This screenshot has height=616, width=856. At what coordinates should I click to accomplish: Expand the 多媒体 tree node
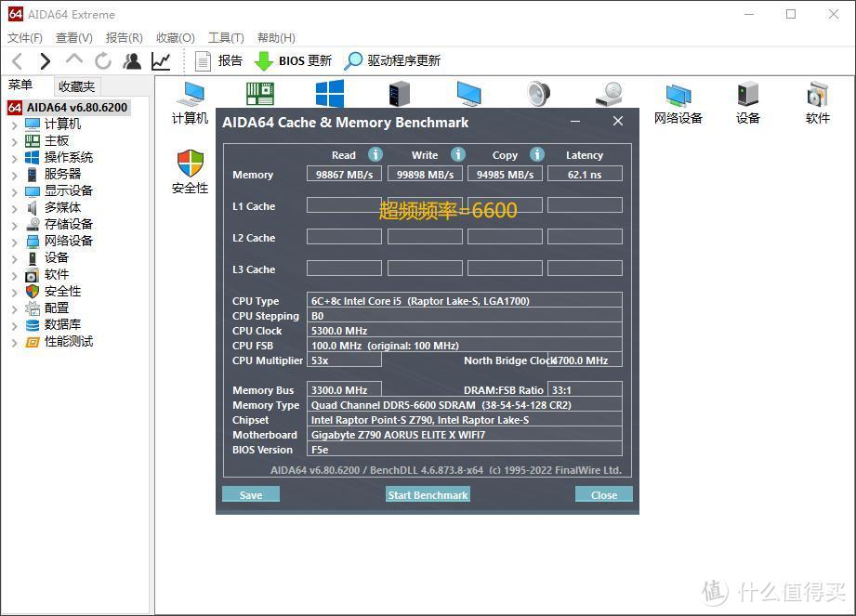point(14,209)
